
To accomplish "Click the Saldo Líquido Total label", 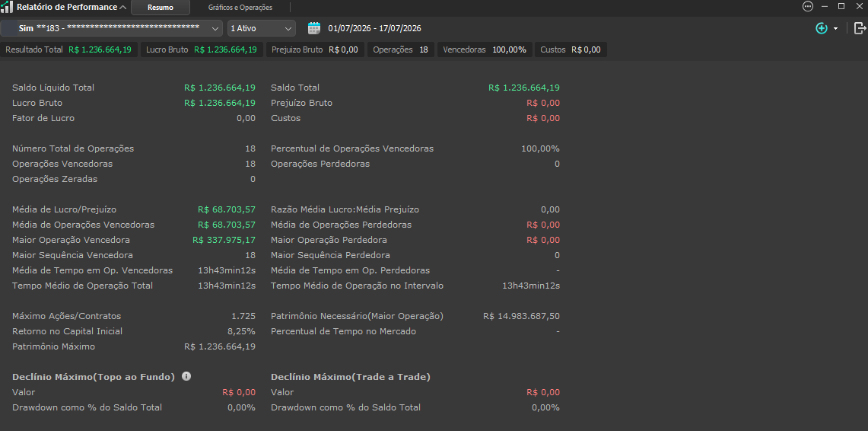I will click(x=53, y=88).
